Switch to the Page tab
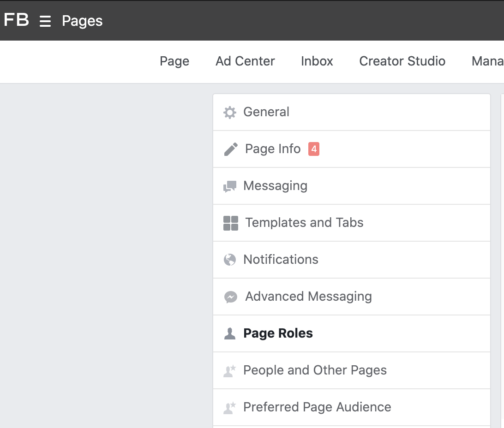 (x=174, y=61)
